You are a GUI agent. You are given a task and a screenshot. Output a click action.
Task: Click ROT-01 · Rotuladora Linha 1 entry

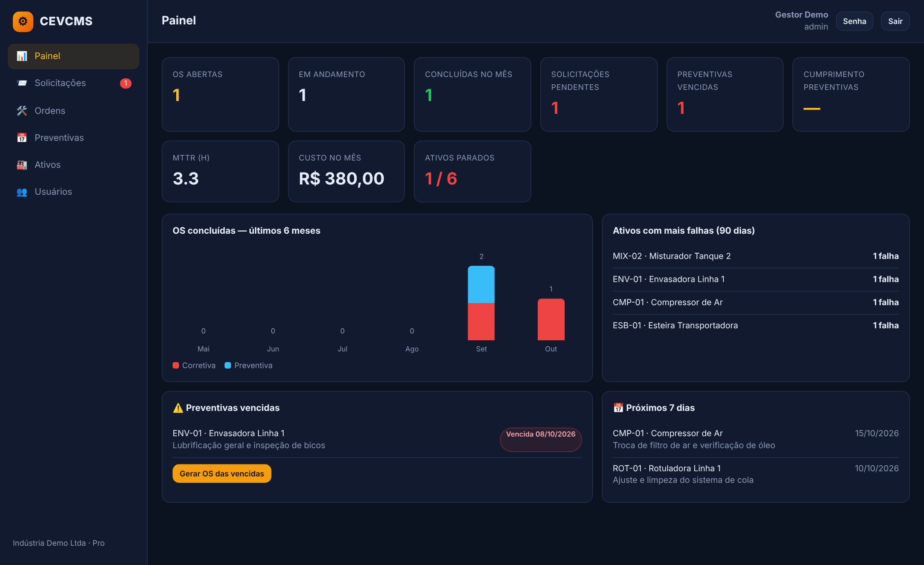point(755,474)
